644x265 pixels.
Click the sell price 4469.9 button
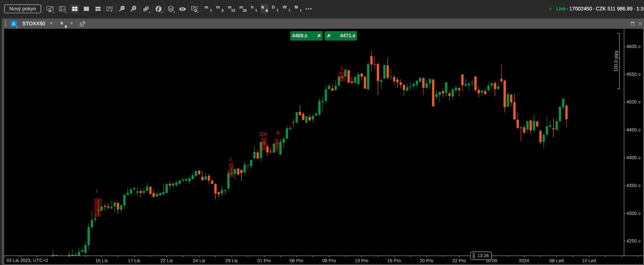306,36
